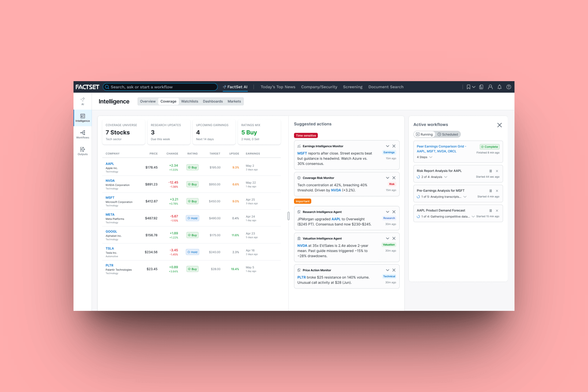Dismiss the Earnings Intelligence Monitor card

(394, 146)
